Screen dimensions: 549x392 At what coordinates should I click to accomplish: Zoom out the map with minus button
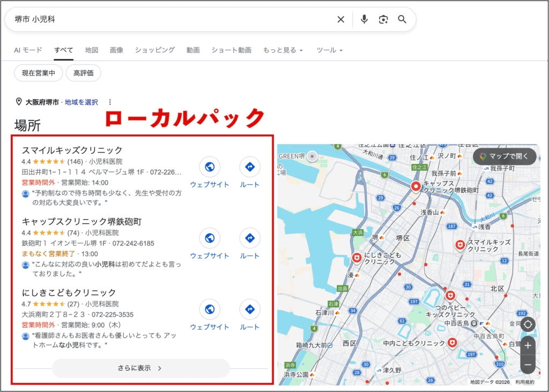pos(528,365)
